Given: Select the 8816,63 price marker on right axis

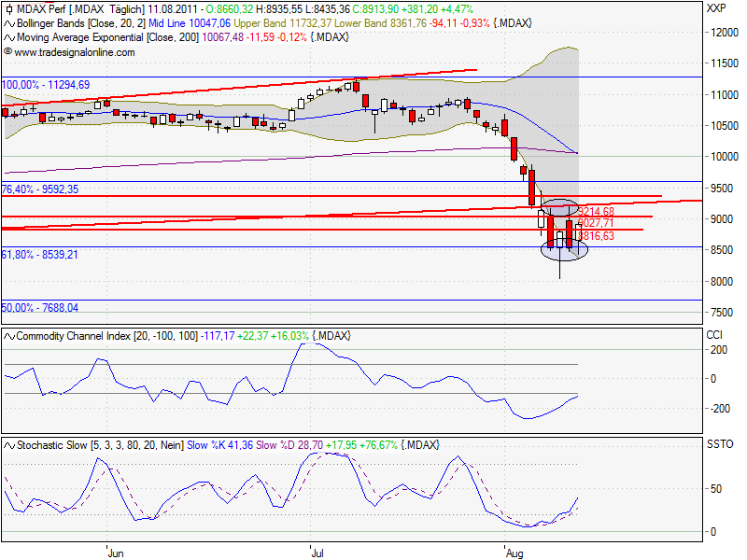Looking at the screenshot, I should (599, 235).
